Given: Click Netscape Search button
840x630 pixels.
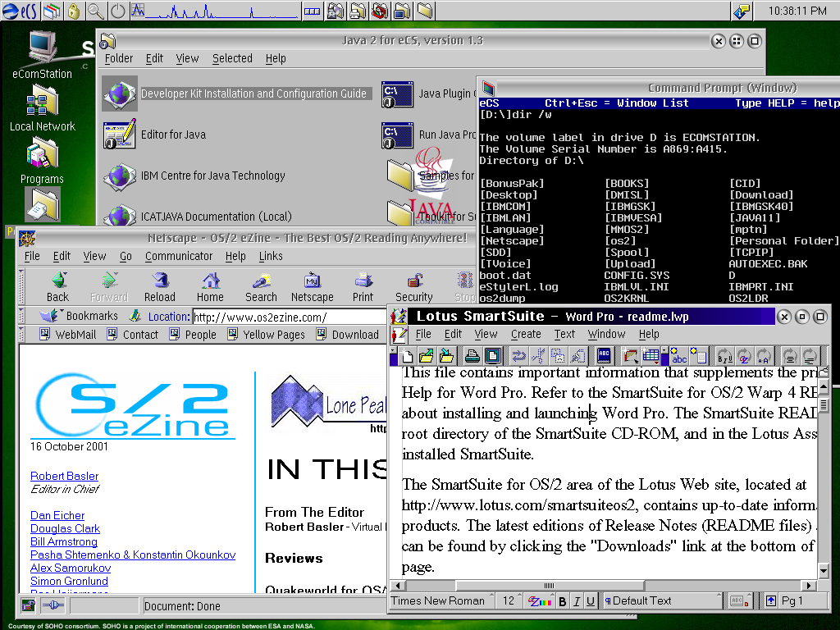Looking at the screenshot, I should [261, 287].
